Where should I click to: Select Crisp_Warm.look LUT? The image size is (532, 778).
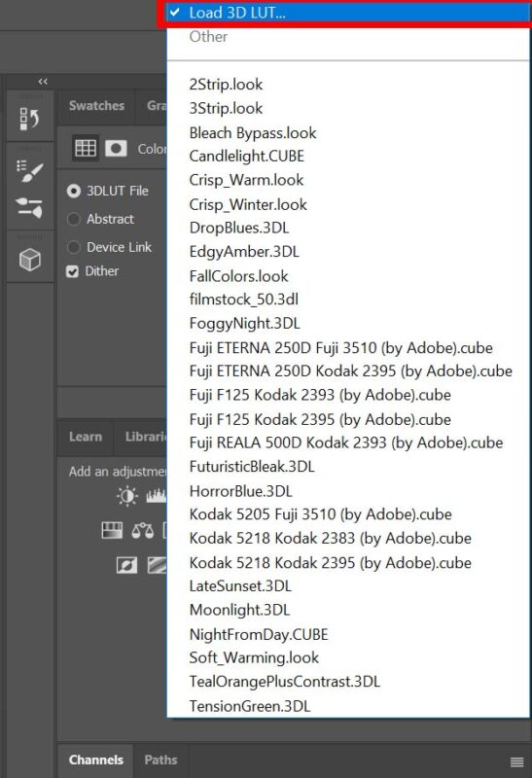click(x=348, y=180)
